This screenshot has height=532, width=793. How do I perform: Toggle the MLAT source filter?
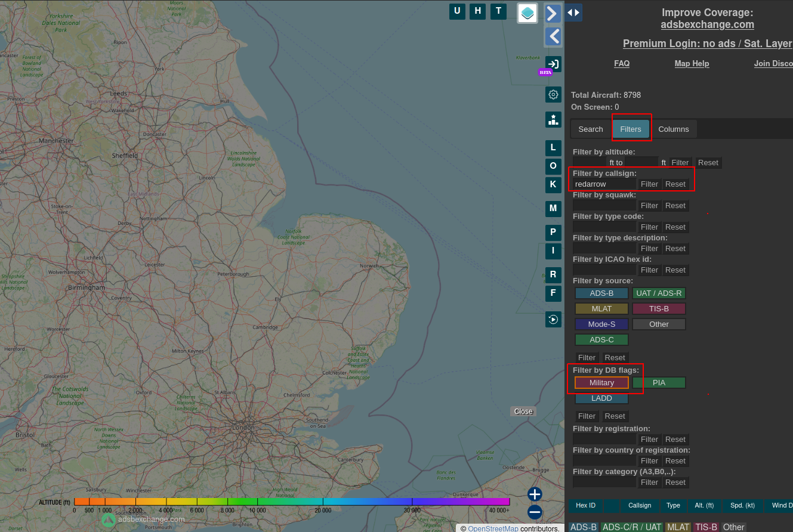(601, 308)
